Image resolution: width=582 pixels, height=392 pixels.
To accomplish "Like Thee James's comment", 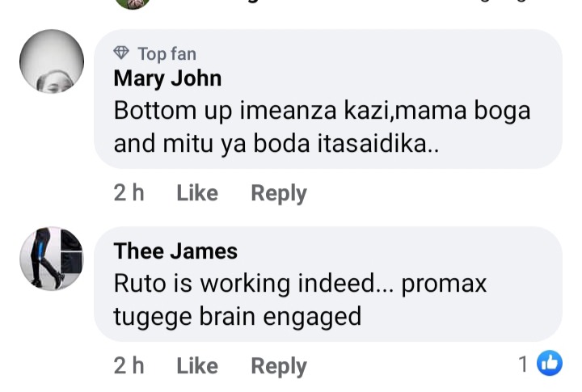I will tap(197, 366).
